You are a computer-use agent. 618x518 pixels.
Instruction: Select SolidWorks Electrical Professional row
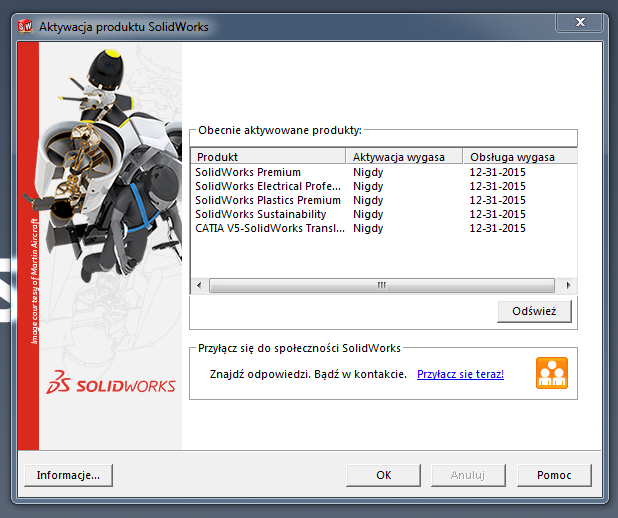click(267, 186)
